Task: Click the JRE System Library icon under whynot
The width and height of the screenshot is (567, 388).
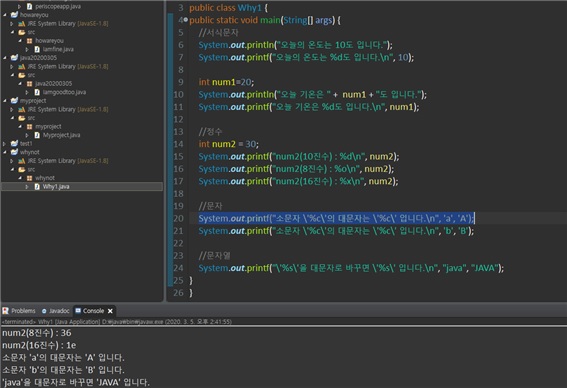Action: click(22, 161)
